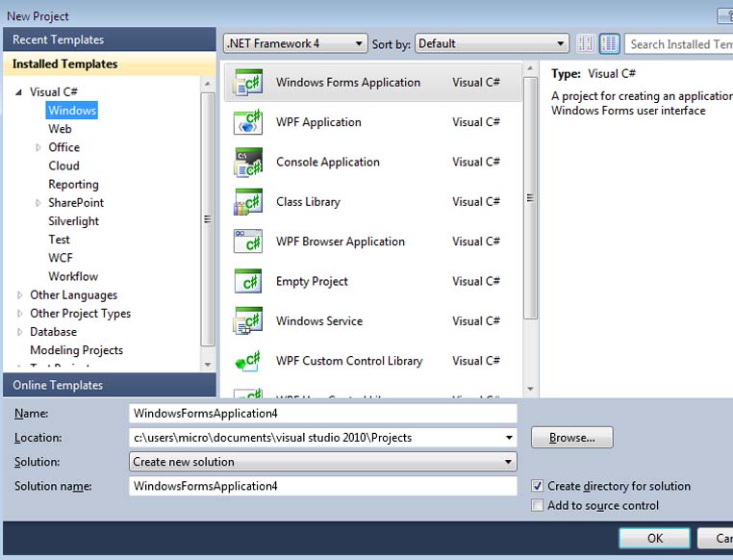The image size is (733, 560).
Task: Open the Location path dropdown
Action: 509,438
